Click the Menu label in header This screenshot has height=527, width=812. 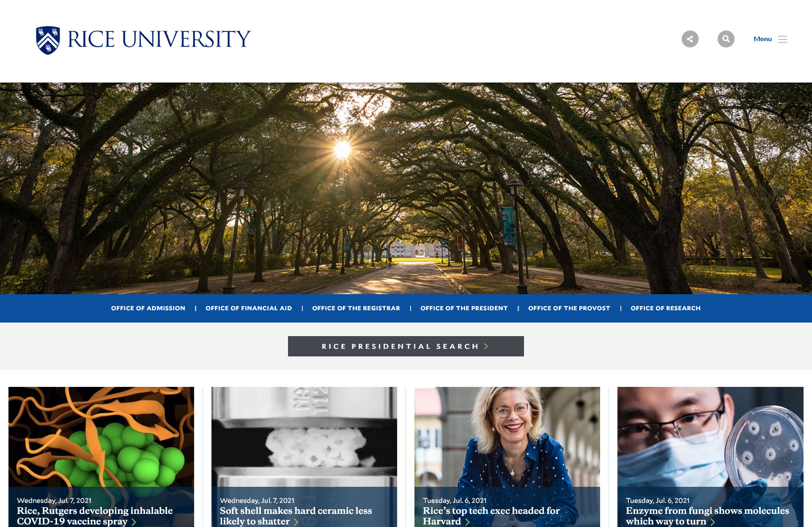point(763,39)
